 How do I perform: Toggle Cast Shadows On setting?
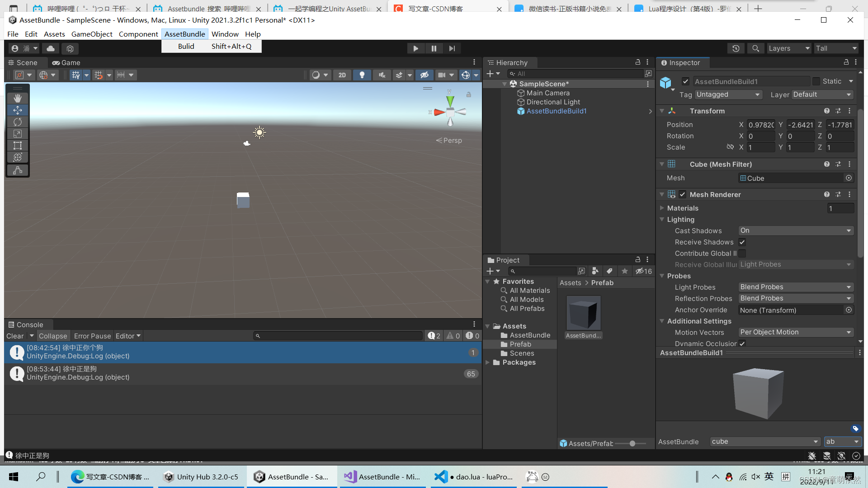[795, 230]
